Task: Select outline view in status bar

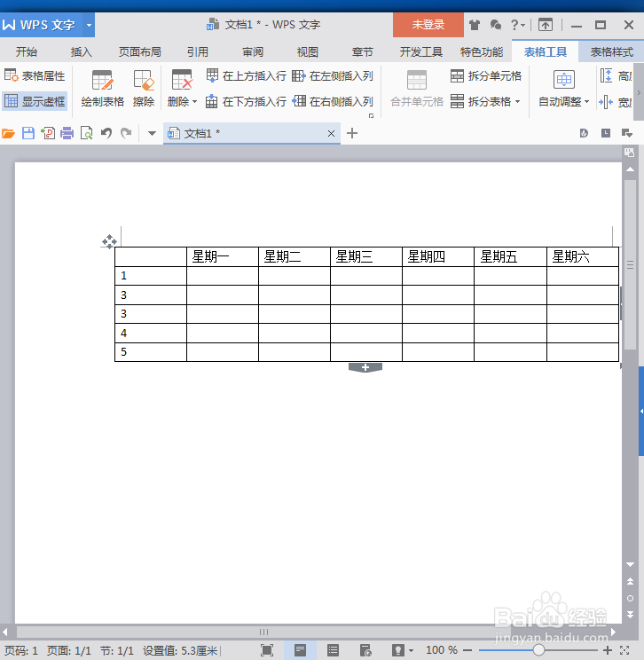Action: click(x=333, y=650)
